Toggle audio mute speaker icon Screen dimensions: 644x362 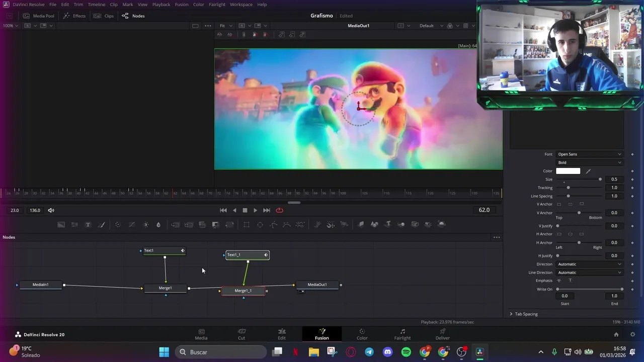point(51,210)
